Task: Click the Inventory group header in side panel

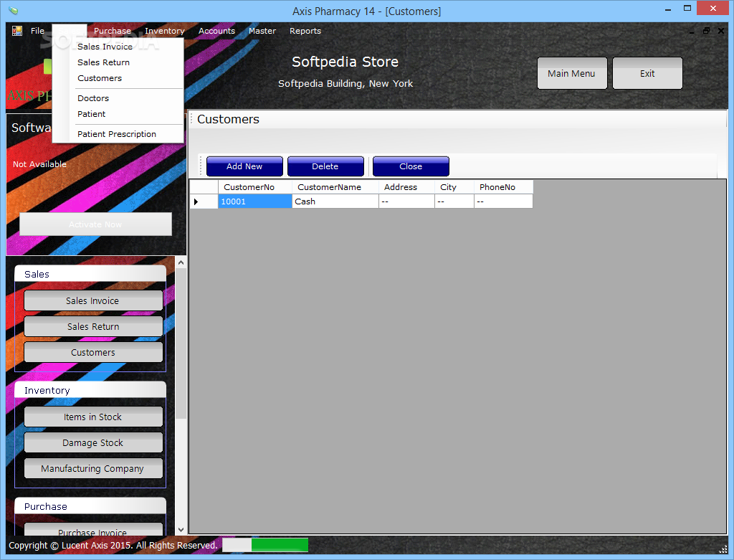Action: (90, 390)
